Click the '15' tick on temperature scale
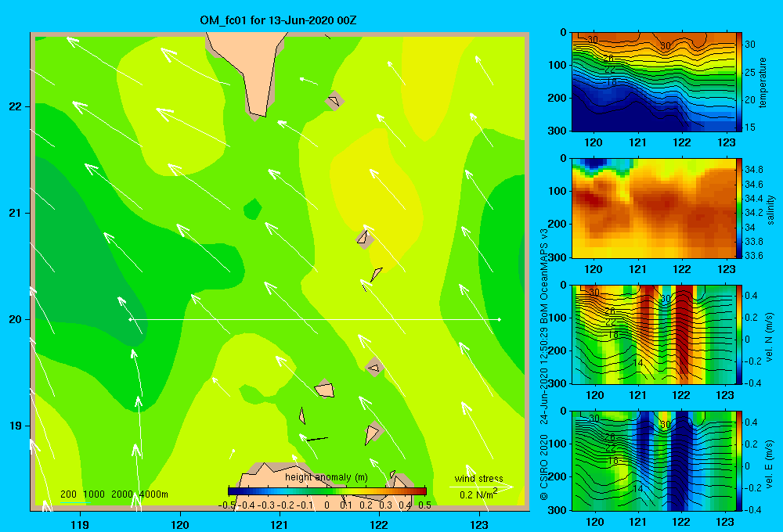 750,128
